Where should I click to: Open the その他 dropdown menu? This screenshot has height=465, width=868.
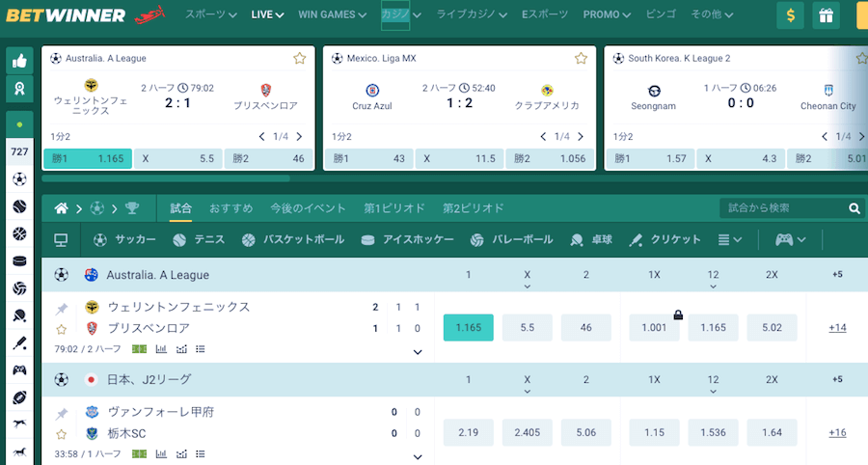(x=712, y=14)
